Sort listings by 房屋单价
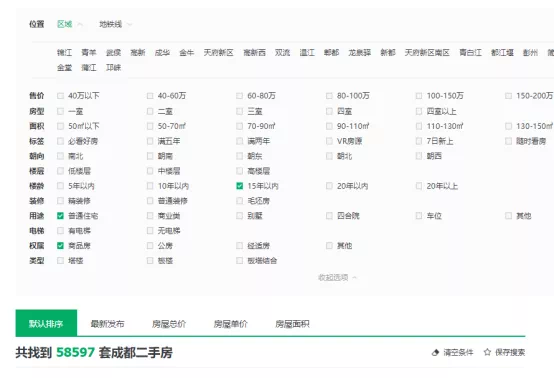 (x=230, y=324)
